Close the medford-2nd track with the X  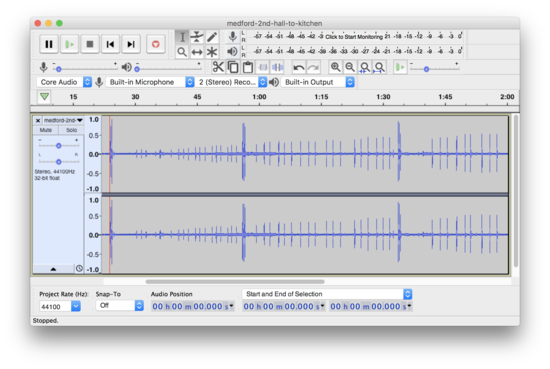38,121
